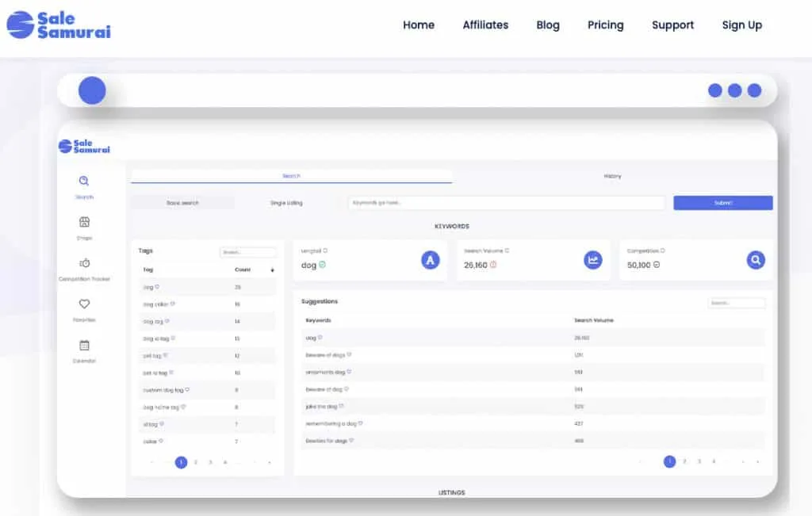The width and height of the screenshot is (812, 516).
Task: Open the Shops storefront icon in the sidebar
Action: (x=84, y=222)
